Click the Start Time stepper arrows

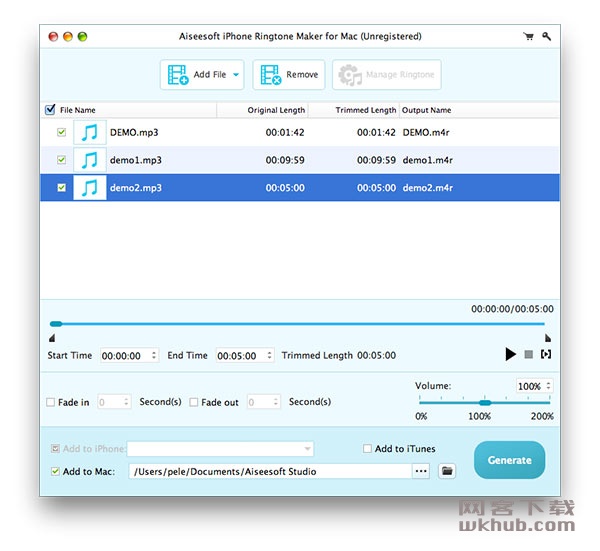(x=154, y=355)
